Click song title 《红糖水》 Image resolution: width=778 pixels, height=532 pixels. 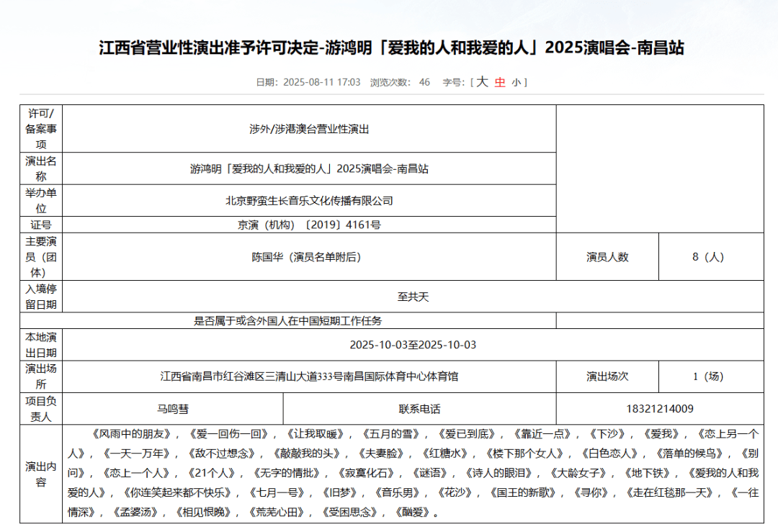(445, 454)
